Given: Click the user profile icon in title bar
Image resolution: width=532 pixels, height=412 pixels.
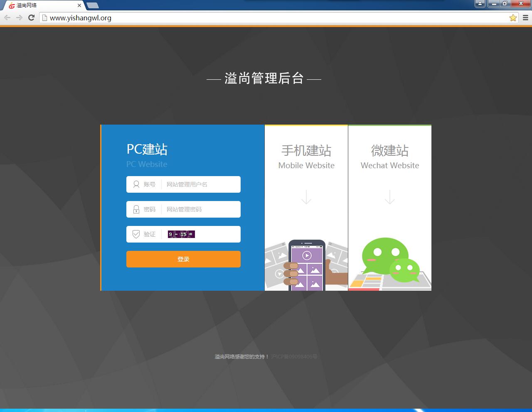Looking at the screenshot, I should (480, 4).
